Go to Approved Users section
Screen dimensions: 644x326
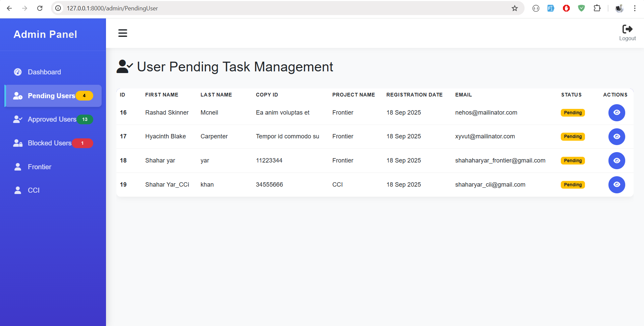tap(52, 120)
